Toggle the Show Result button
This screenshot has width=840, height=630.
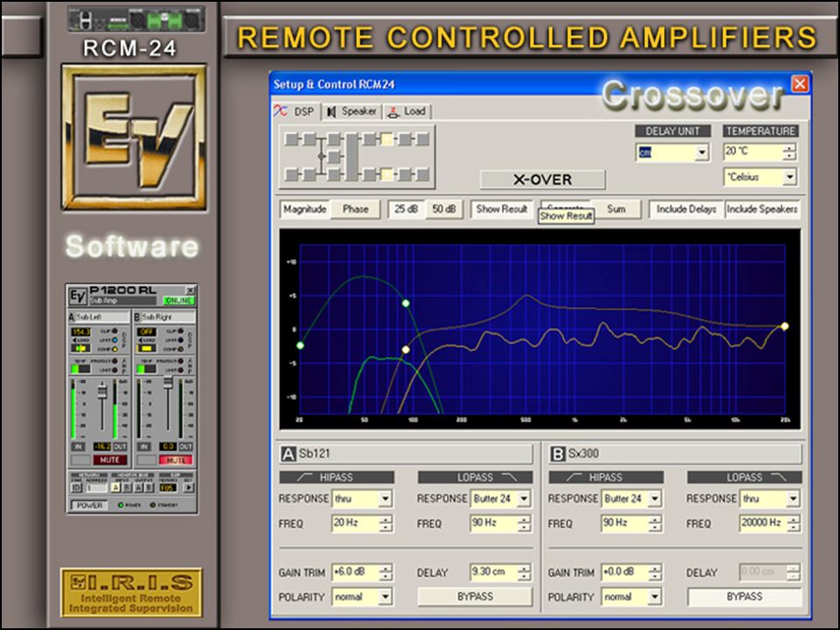(502, 209)
